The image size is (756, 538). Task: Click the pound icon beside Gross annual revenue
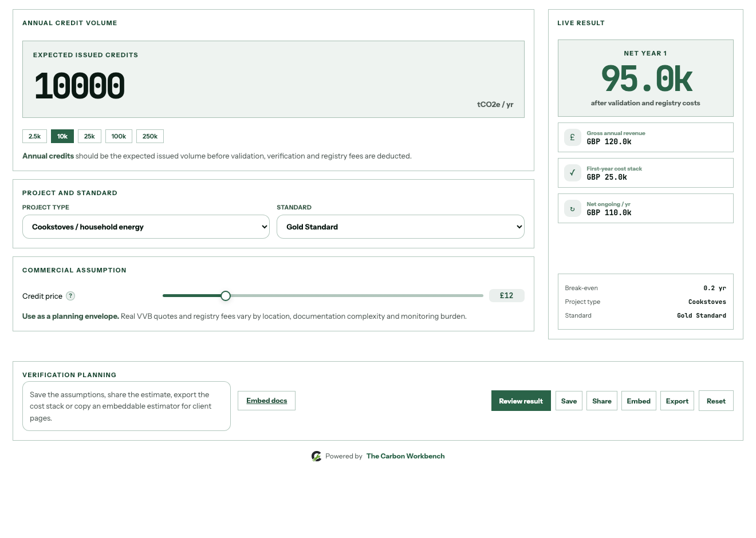point(572,137)
